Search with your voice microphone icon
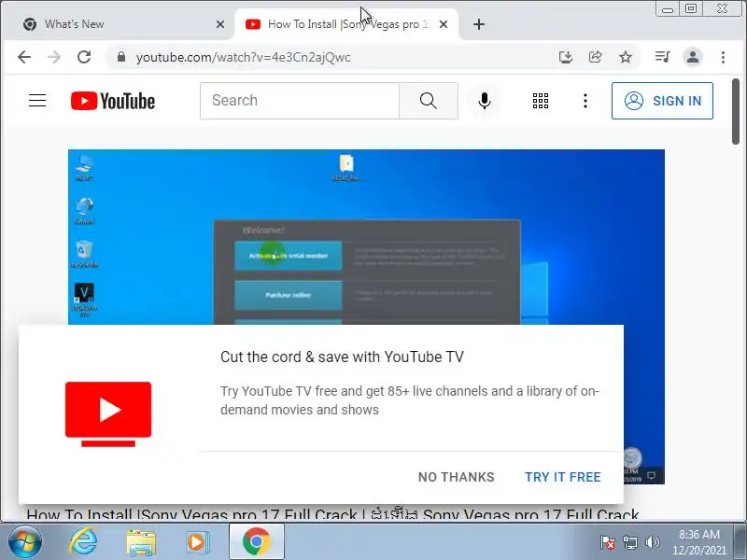The width and height of the screenshot is (747, 560). (485, 101)
